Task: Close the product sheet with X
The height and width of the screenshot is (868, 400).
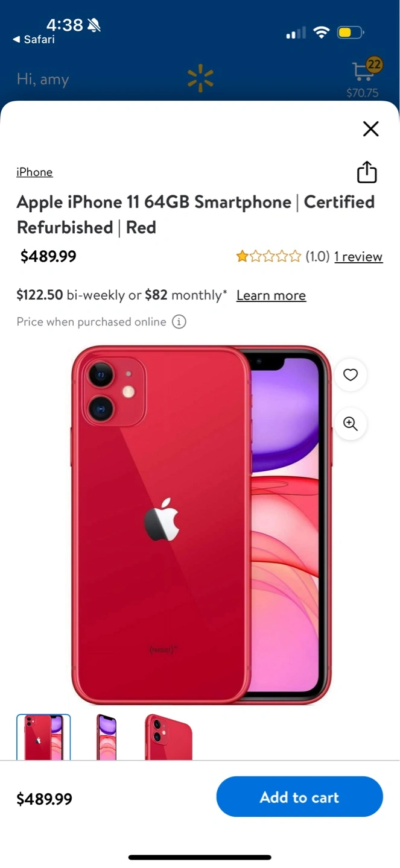Action: (x=370, y=128)
